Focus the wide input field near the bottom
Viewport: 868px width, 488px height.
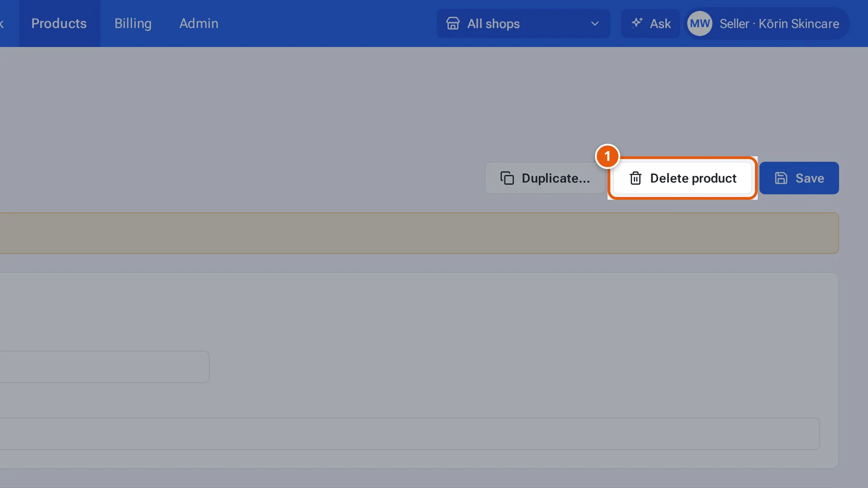click(x=410, y=434)
